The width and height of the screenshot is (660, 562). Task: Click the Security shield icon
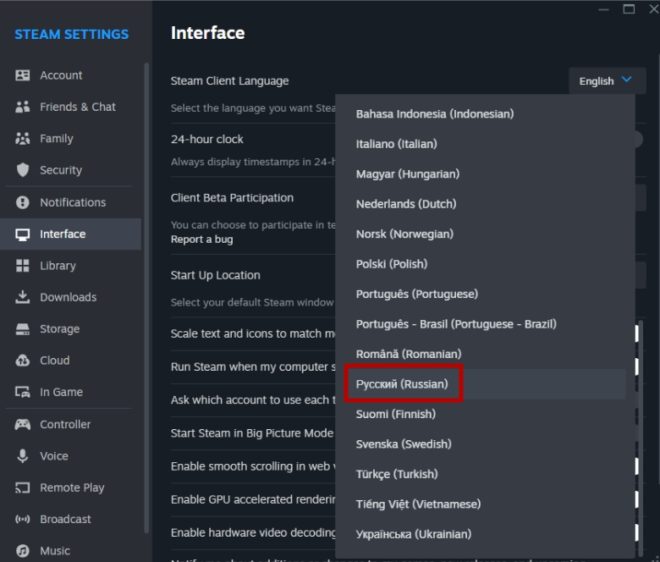(x=22, y=170)
